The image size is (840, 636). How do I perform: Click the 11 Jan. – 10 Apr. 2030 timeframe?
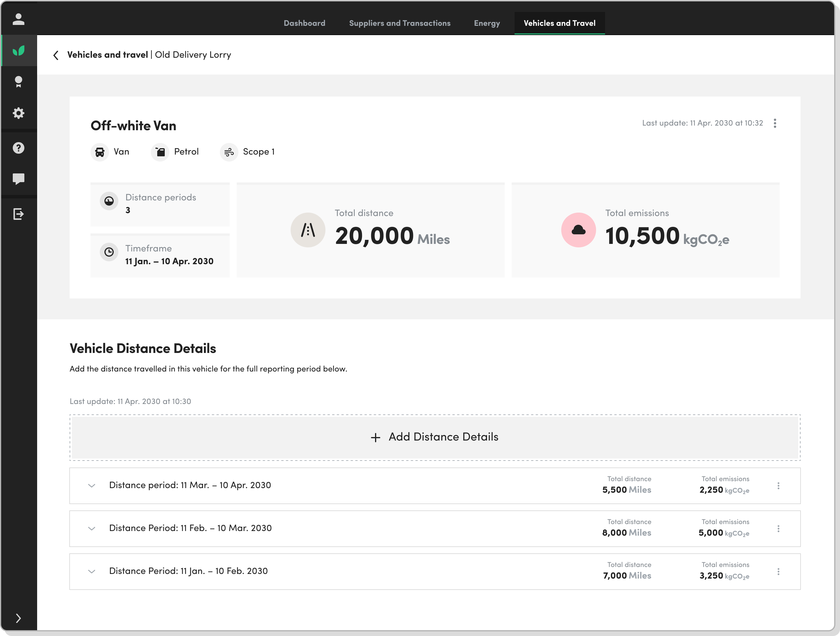tap(169, 261)
